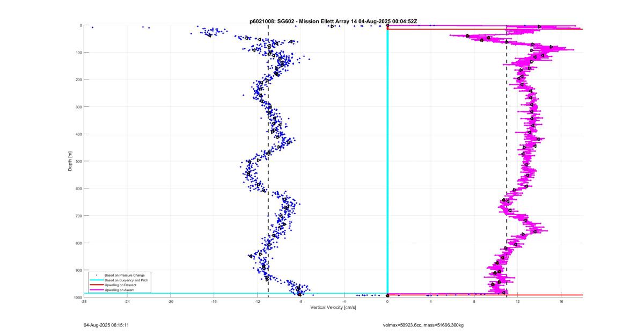Click the magenta line sample in legend
Viewport: 644px width, 334px height.
click(97, 290)
